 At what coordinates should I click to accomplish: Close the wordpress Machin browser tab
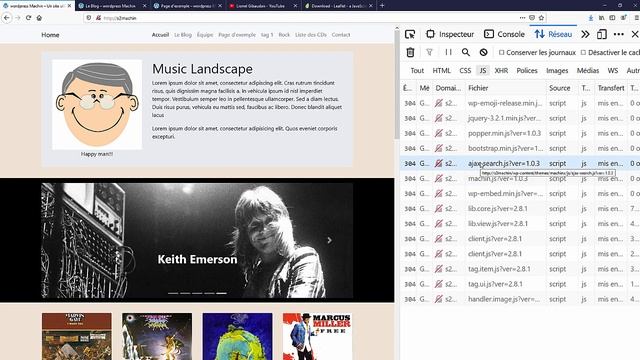(x=69, y=6)
